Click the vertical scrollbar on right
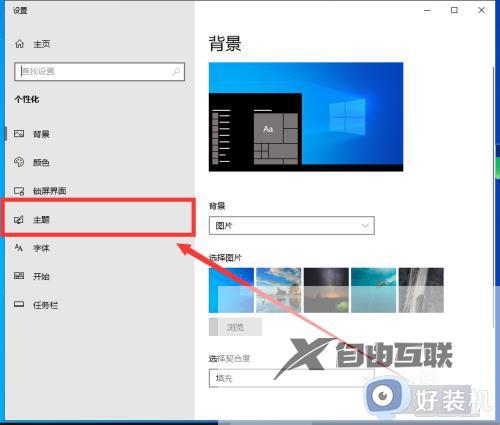 tap(494, 197)
